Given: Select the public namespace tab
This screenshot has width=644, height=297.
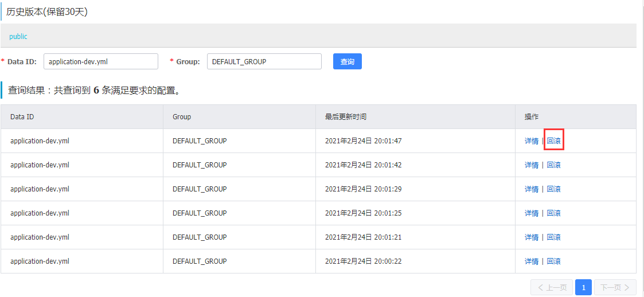Looking at the screenshot, I should click(x=18, y=36).
